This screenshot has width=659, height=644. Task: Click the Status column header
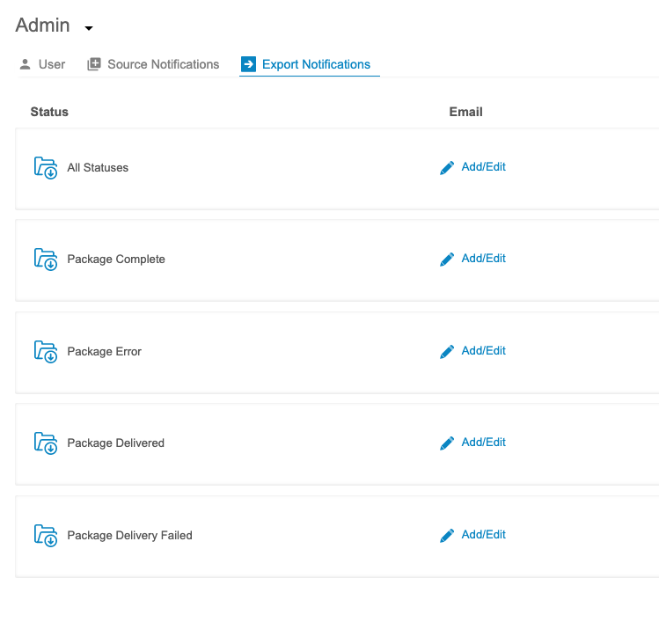pyautogui.click(x=49, y=112)
